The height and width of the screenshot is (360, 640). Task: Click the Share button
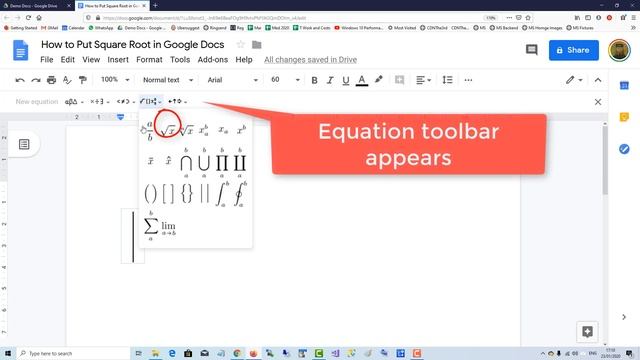tap(573, 50)
